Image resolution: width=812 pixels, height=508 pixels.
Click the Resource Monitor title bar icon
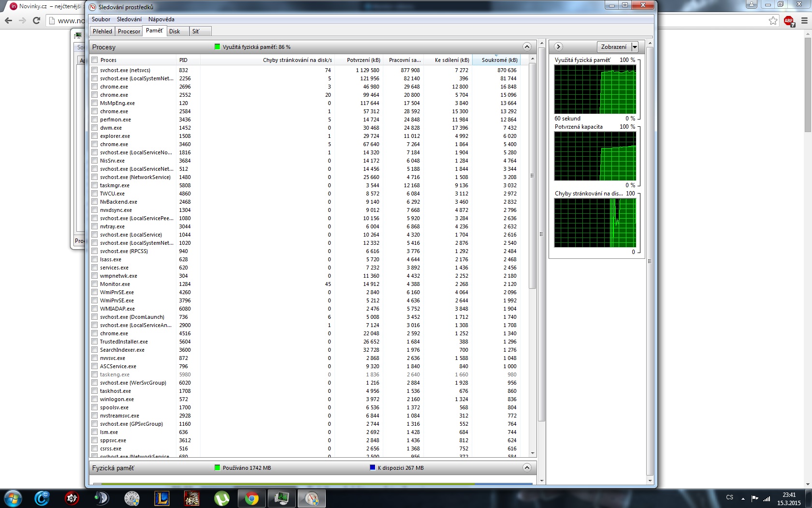[92, 7]
